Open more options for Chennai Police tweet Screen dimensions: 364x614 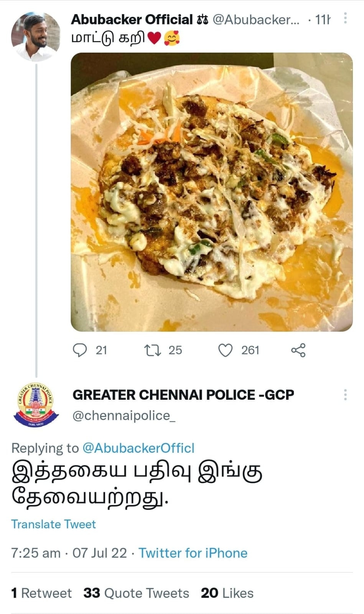[x=345, y=394]
